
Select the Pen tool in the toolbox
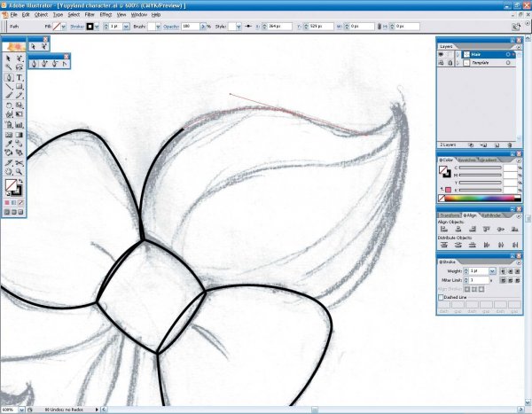click(x=8, y=77)
